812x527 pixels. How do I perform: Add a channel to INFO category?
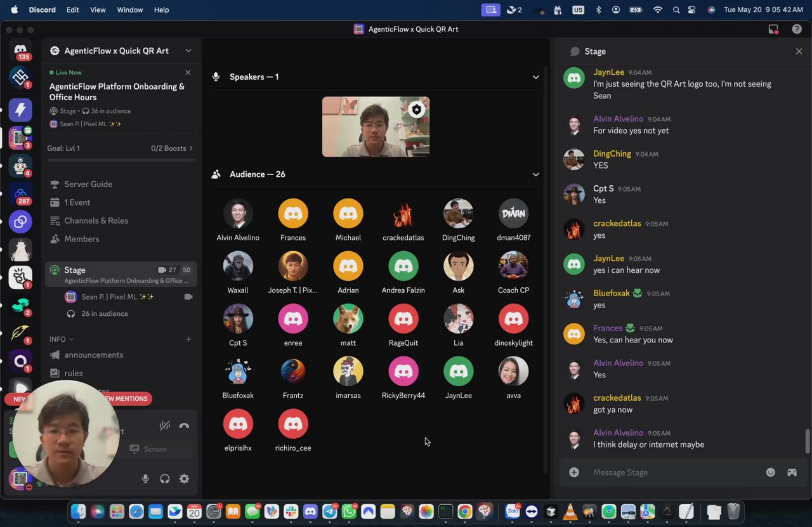188,339
